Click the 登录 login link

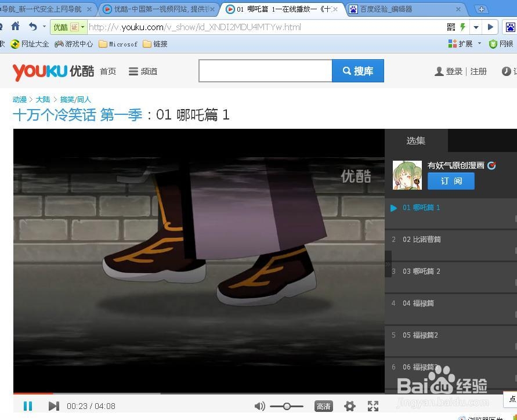pos(449,71)
